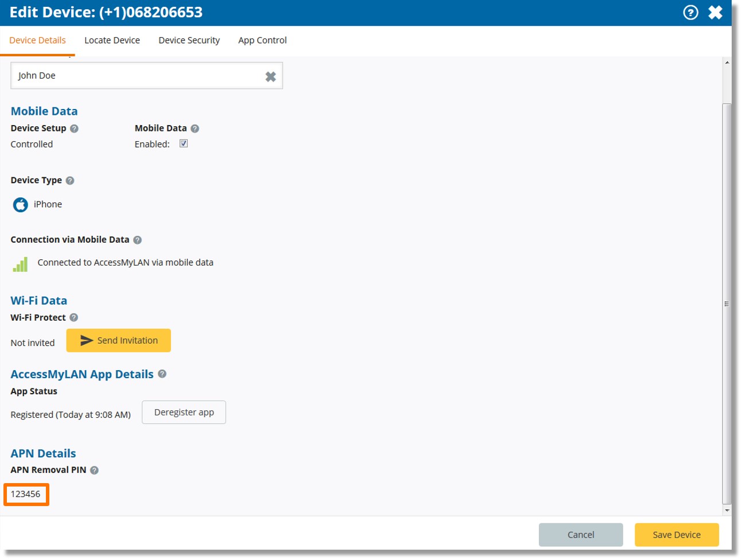Screen dimensions: 742x560
Task: Close the Edit Device dialog
Action: tap(716, 12)
